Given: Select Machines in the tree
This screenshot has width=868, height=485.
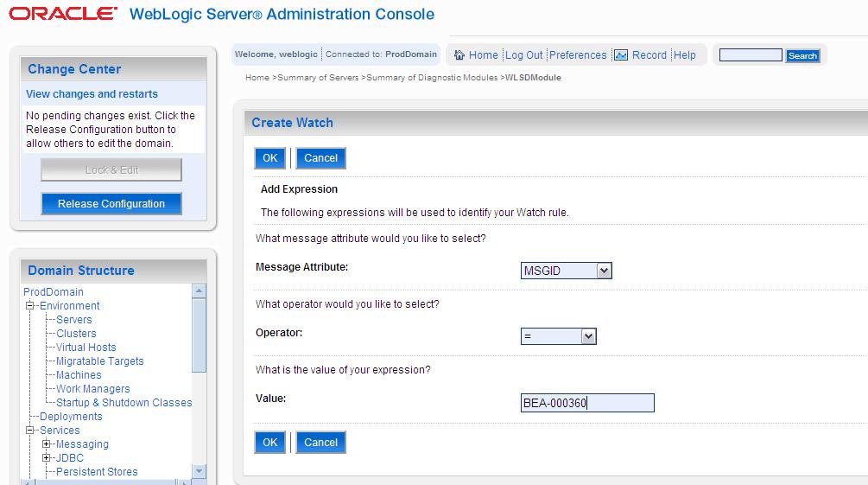Looking at the screenshot, I should [79, 374].
